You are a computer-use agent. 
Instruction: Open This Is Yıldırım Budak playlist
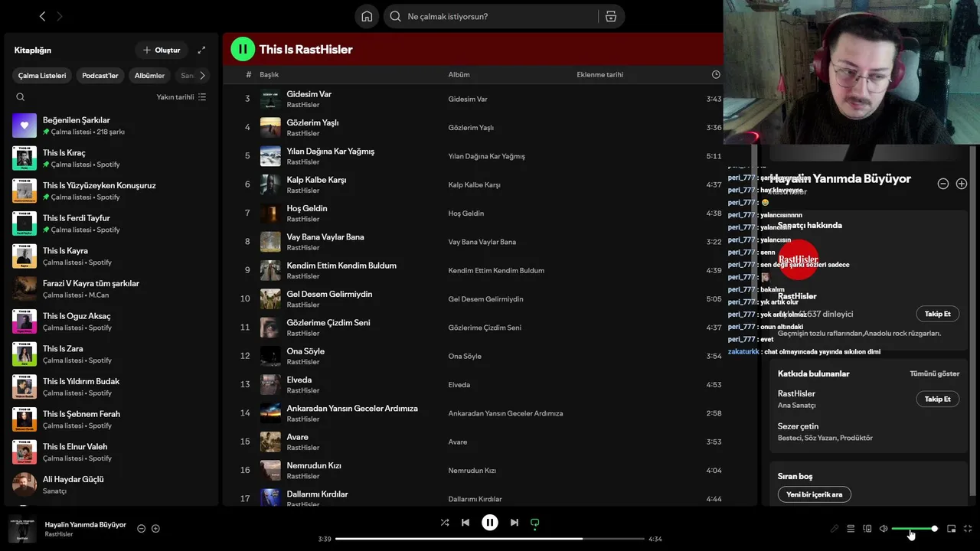point(111,386)
